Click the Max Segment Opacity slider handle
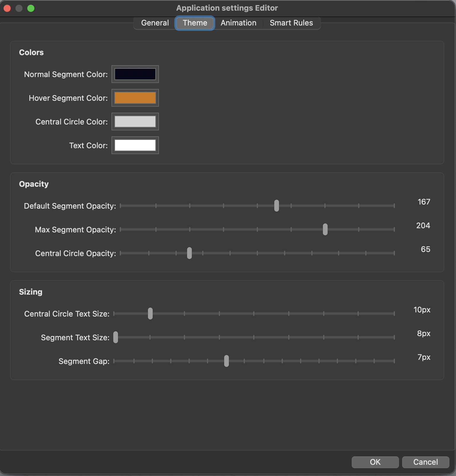The width and height of the screenshot is (456, 476). 325,229
